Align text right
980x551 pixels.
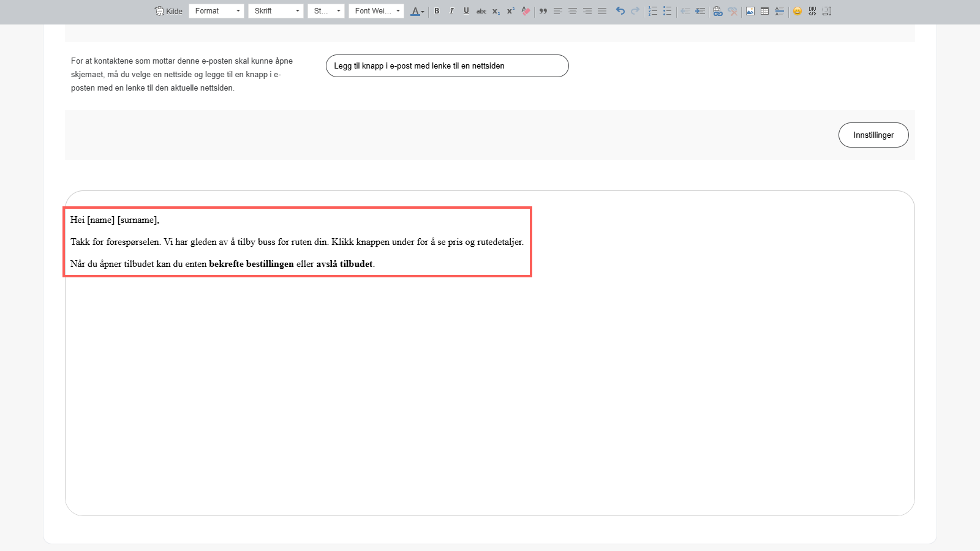pos(587,11)
